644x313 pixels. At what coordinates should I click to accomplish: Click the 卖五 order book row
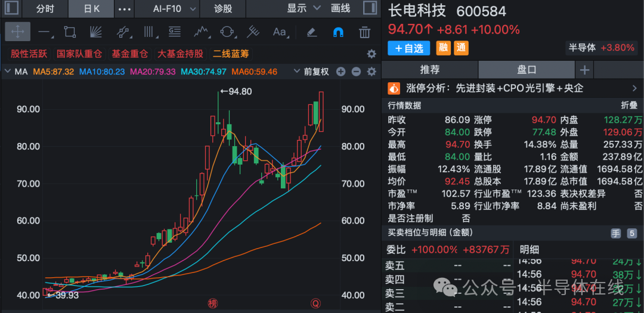tap(447, 266)
